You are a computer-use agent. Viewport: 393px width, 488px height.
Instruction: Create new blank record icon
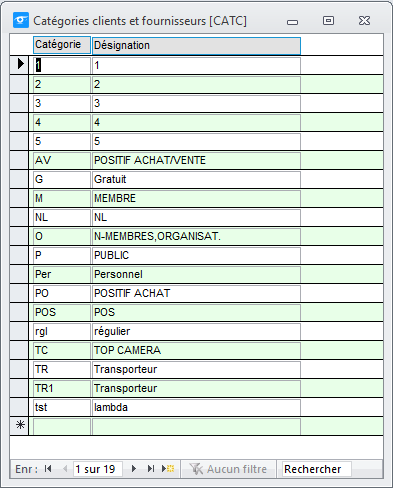tap(168, 469)
